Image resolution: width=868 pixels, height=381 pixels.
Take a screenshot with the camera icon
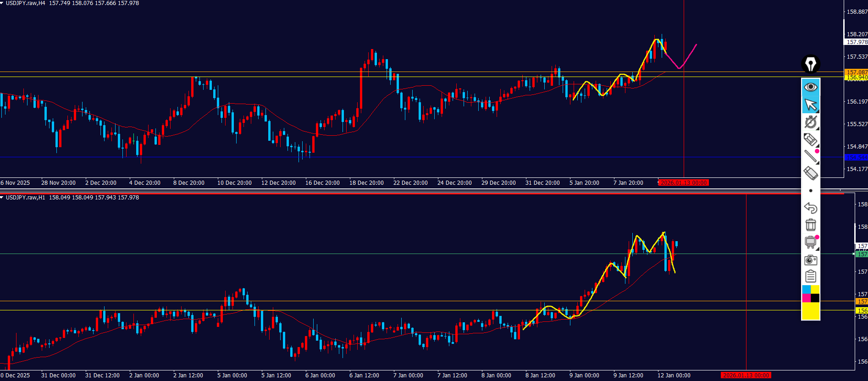point(810,260)
